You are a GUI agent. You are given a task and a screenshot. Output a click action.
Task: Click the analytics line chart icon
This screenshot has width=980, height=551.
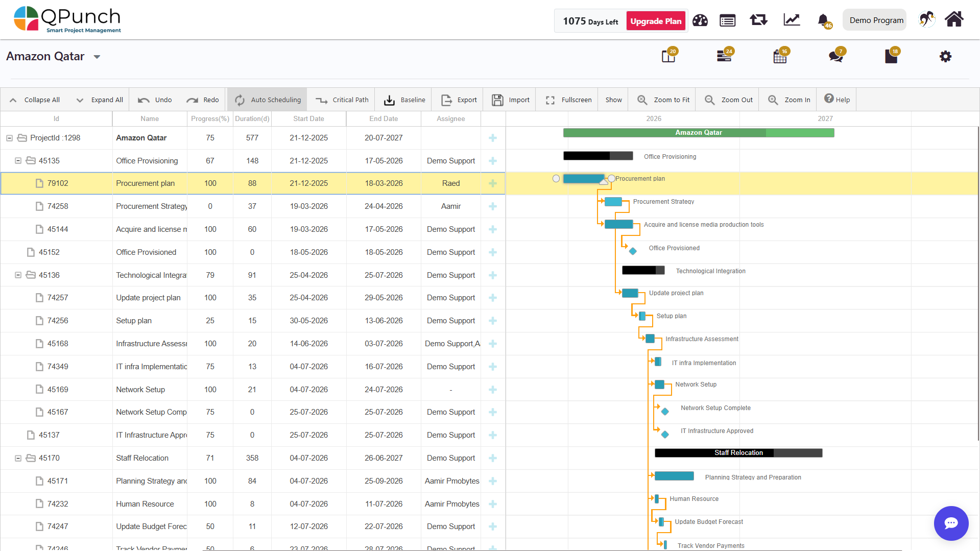tap(792, 20)
